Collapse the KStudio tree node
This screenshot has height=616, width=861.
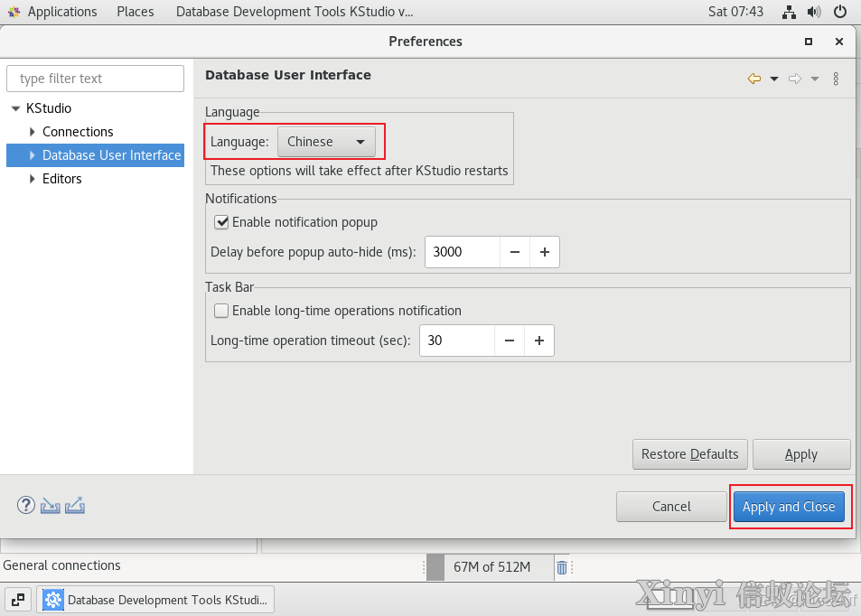[16, 108]
